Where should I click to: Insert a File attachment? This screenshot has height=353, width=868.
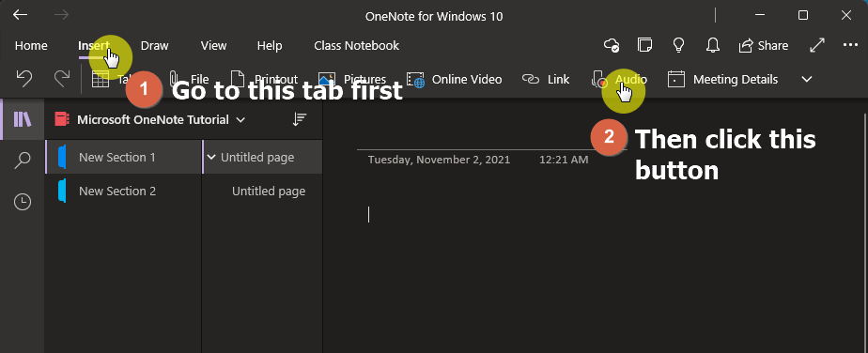tap(190, 79)
